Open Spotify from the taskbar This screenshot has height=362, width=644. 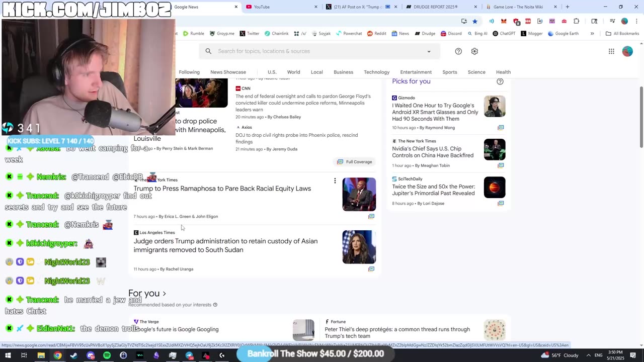point(107,355)
